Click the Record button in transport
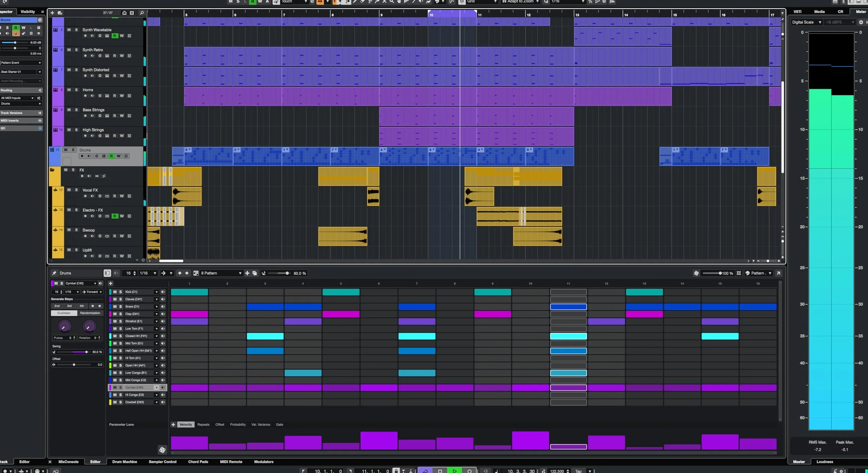 tap(469, 471)
